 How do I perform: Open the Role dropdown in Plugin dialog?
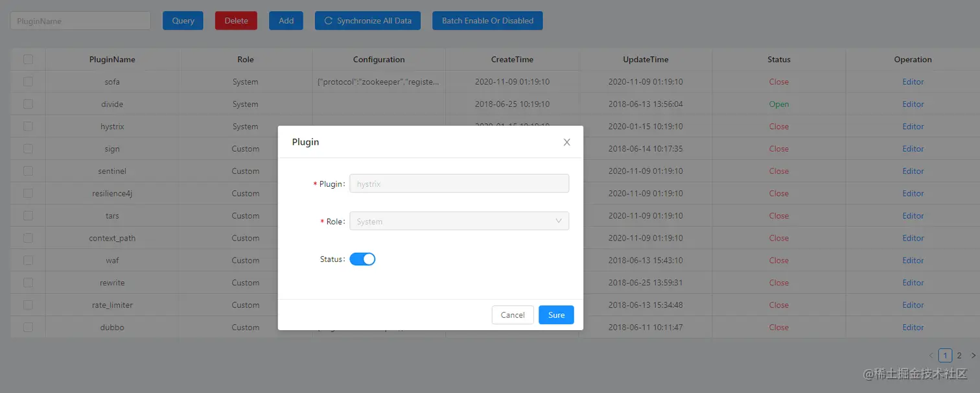(459, 221)
